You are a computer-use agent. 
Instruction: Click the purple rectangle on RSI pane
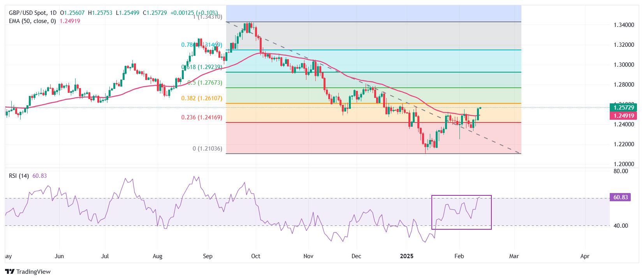[x=461, y=212]
